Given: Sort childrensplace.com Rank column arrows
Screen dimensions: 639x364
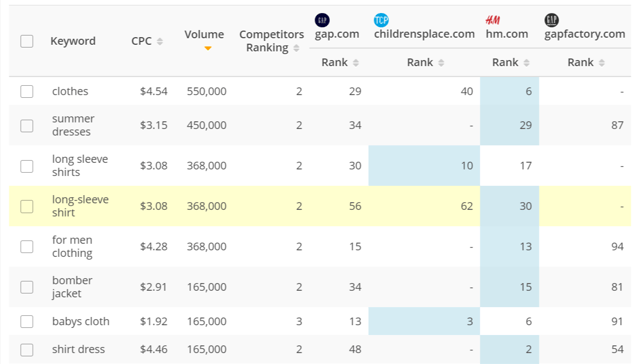Looking at the screenshot, I should (x=441, y=63).
